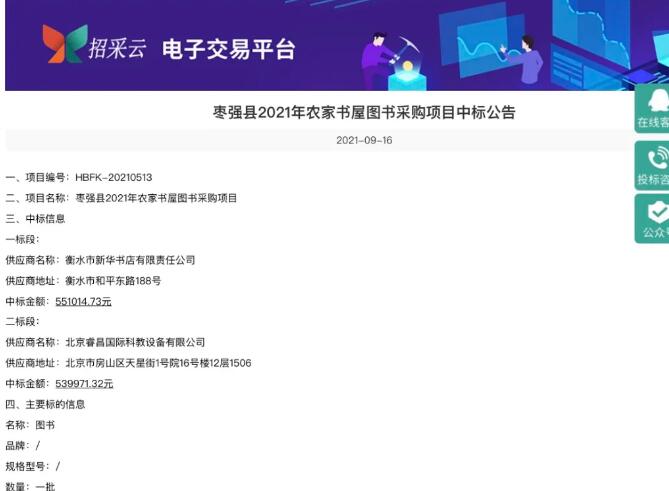The width and height of the screenshot is (669, 491).
Task: Click the 四、主要标的信息 heading
Action: (x=45, y=404)
